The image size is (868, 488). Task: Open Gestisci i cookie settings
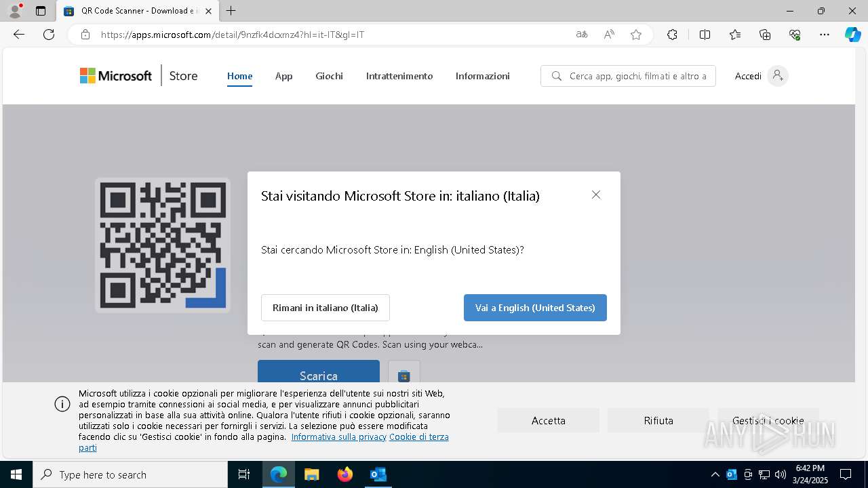[x=768, y=420]
